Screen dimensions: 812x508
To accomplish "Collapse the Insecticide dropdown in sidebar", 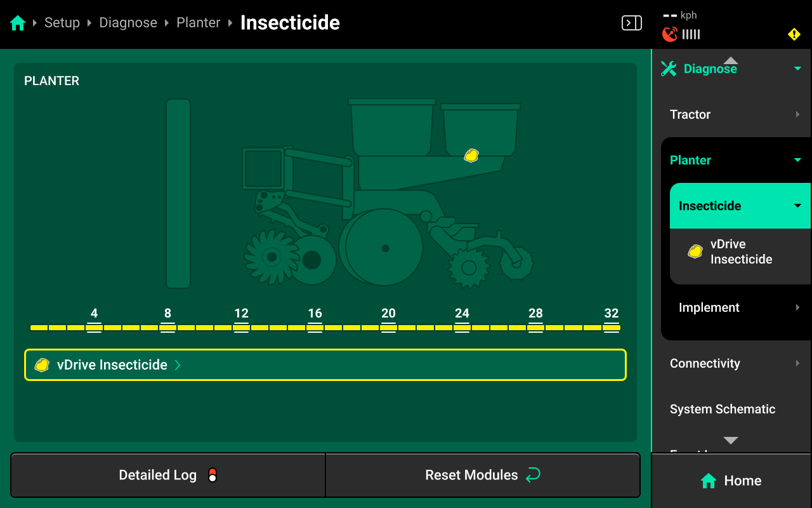I will click(x=797, y=206).
